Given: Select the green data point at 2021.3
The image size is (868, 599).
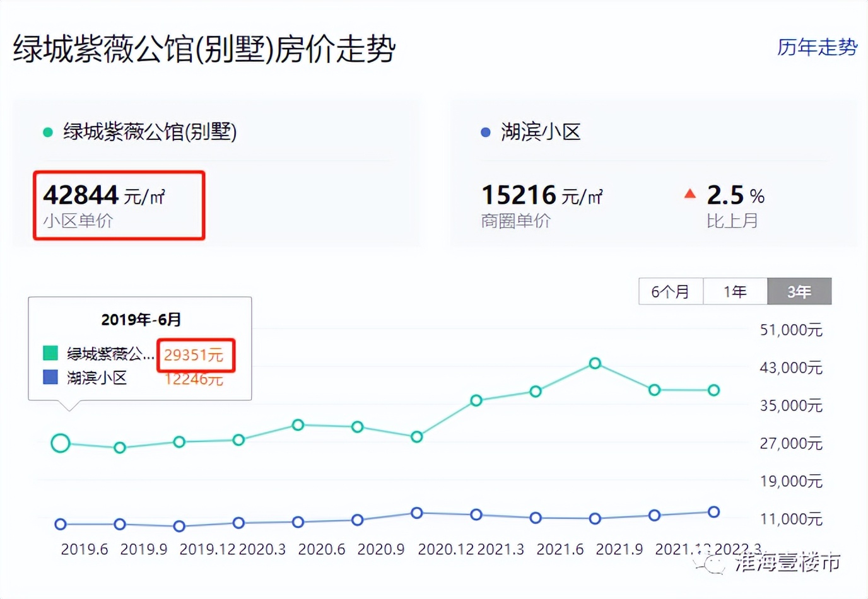Looking at the screenshot, I should pos(476,400).
